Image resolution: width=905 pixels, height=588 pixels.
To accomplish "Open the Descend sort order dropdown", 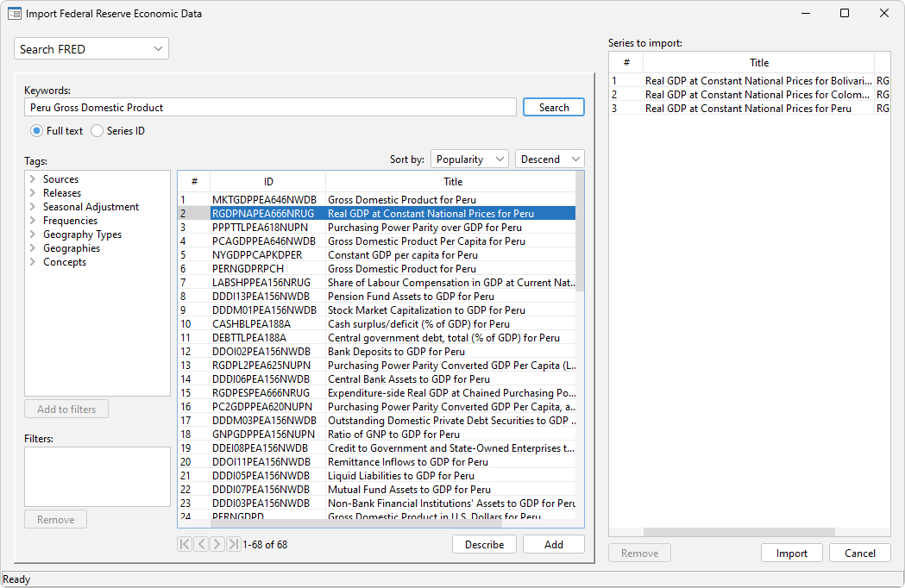I will pos(550,160).
